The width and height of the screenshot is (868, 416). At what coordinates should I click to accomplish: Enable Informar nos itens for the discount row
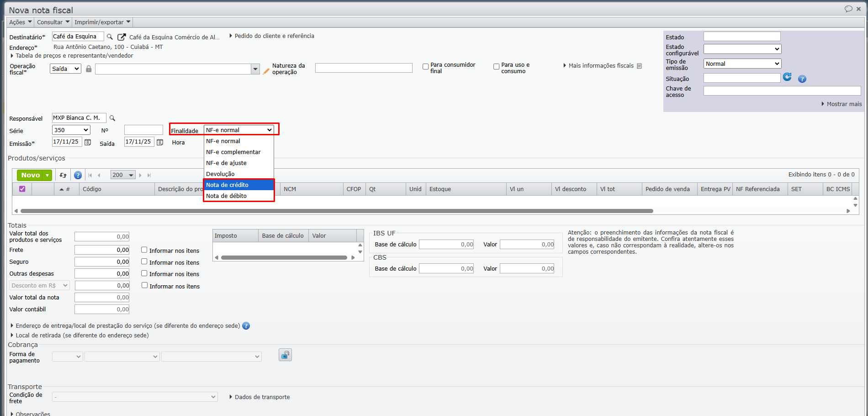(x=144, y=285)
